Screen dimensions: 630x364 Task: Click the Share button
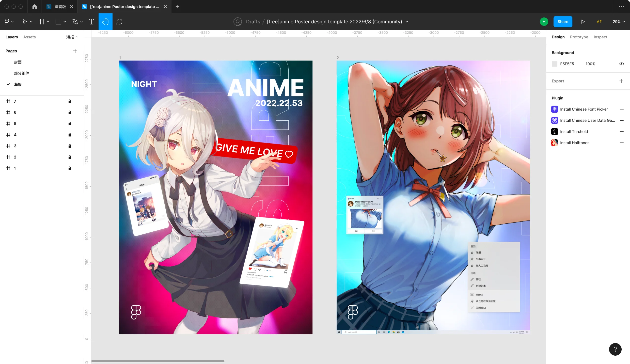pyautogui.click(x=563, y=22)
